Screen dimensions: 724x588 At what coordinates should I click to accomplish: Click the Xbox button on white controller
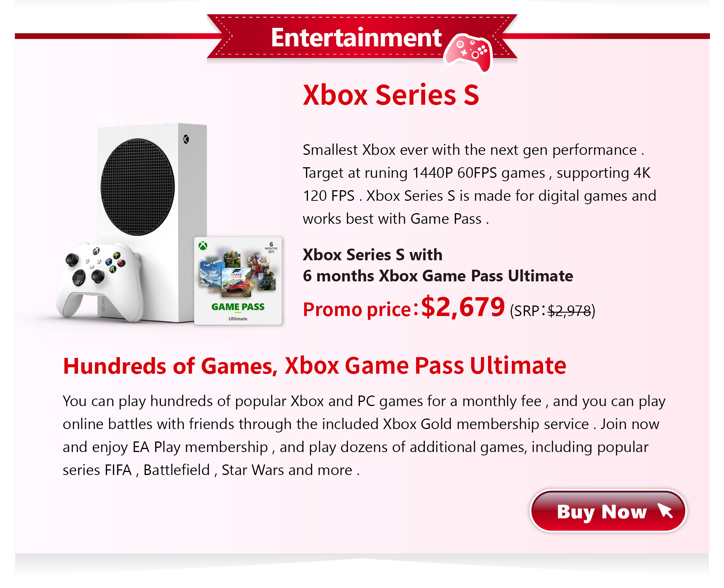click(x=96, y=251)
